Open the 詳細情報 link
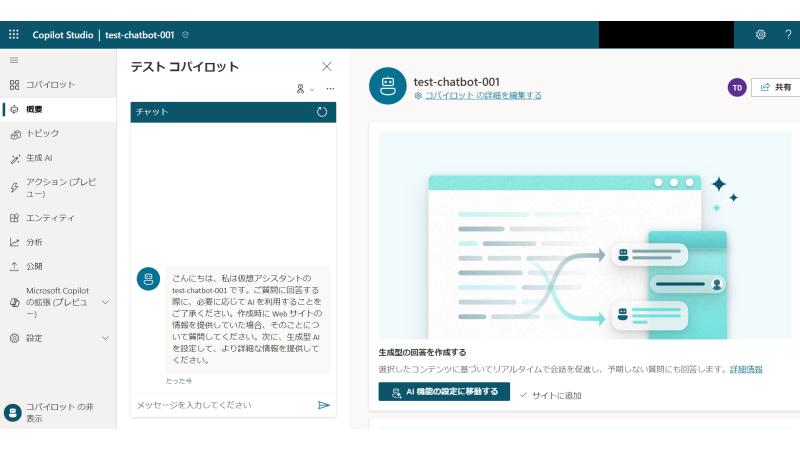The height and width of the screenshot is (450, 800). (x=746, y=369)
